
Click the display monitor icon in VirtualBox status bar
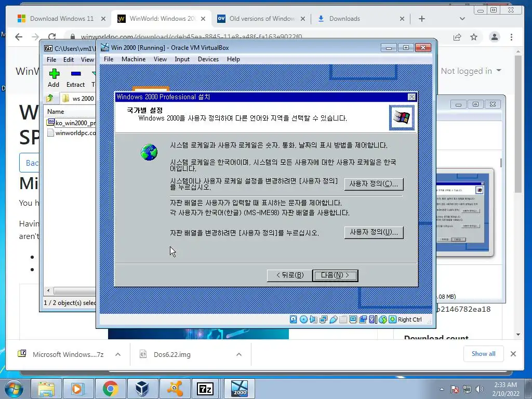(x=353, y=320)
